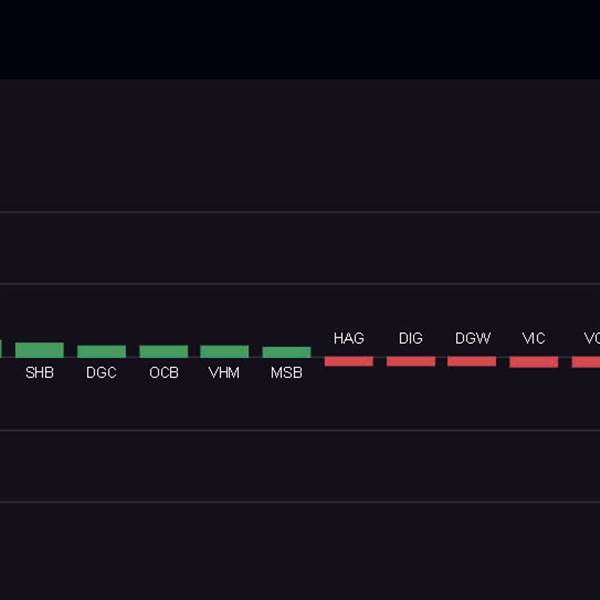Click the red HAG bar
The width and height of the screenshot is (600, 600).
coord(349,362)
